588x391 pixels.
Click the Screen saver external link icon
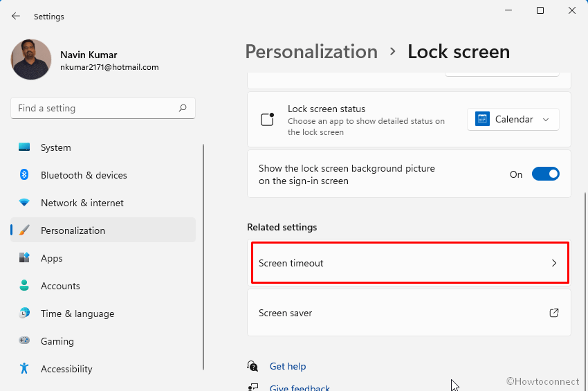[x=554, y=313]
